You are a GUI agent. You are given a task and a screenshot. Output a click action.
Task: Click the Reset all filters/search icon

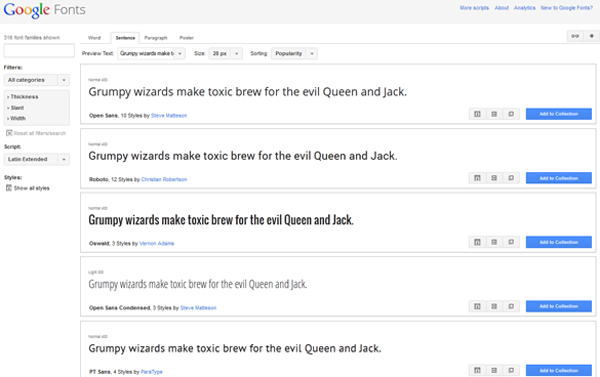[x=9, y=133]
